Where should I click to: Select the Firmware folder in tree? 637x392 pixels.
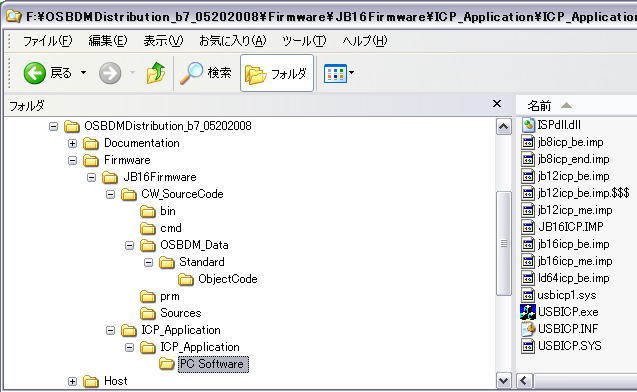(x=127, y=160)
